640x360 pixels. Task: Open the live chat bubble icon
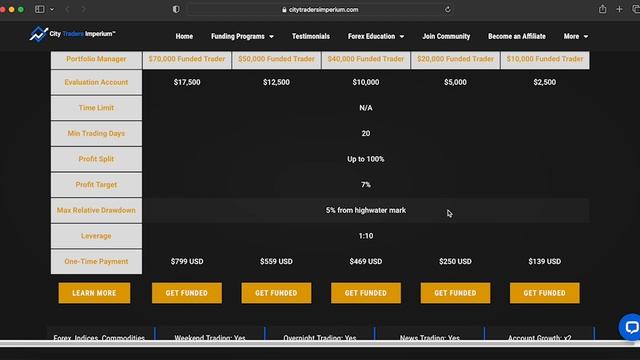[x=630, y=327]
